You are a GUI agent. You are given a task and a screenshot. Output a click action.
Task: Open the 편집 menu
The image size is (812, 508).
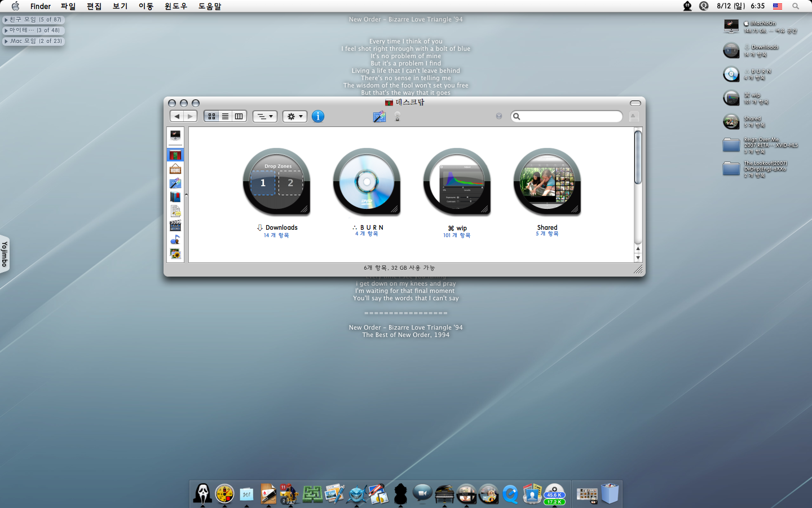(94, 6)
